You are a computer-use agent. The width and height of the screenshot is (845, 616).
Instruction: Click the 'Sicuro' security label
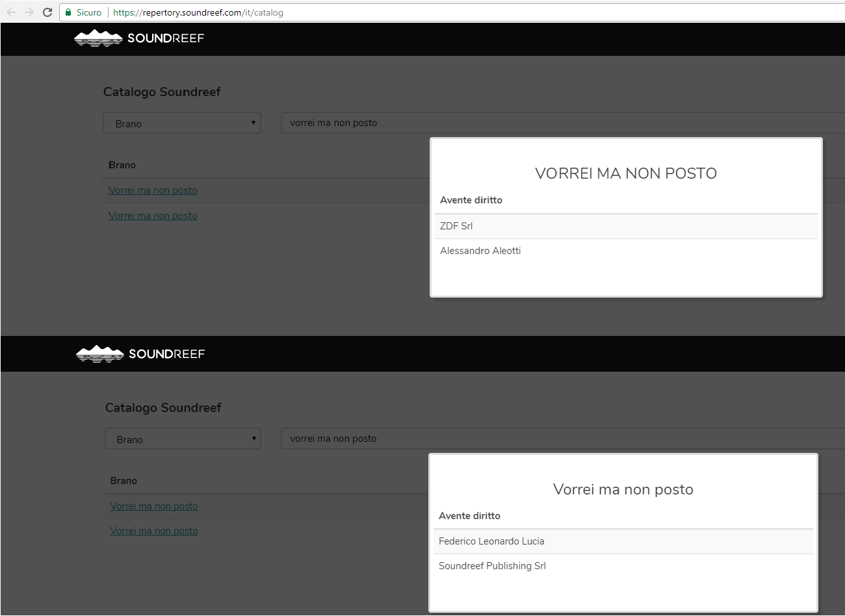89,12
